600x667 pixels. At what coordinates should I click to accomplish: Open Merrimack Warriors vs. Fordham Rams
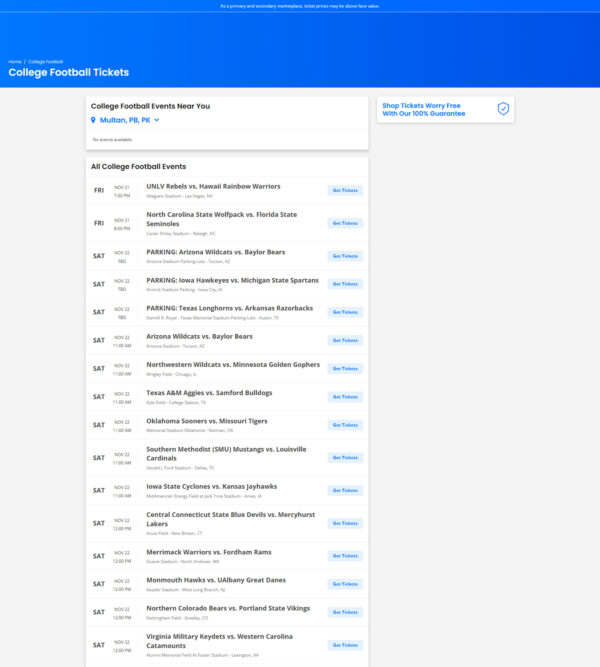coord(209,552)
